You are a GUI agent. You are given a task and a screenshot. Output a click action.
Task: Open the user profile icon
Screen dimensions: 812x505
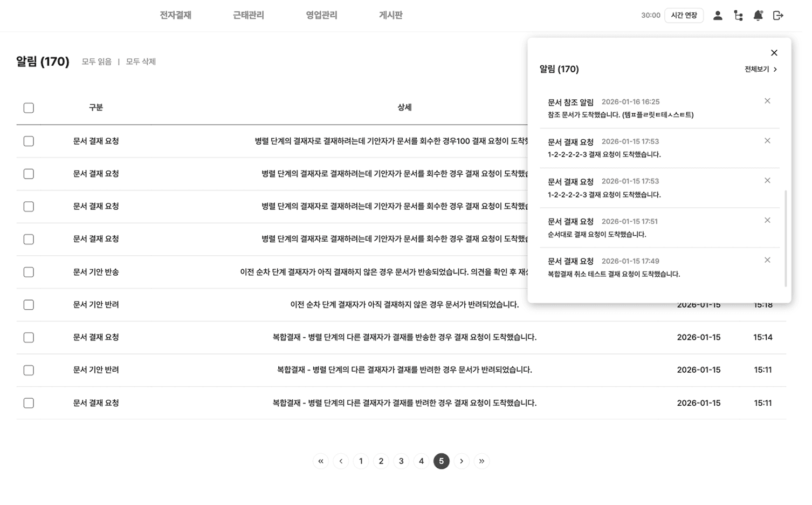tap(718, 16)
